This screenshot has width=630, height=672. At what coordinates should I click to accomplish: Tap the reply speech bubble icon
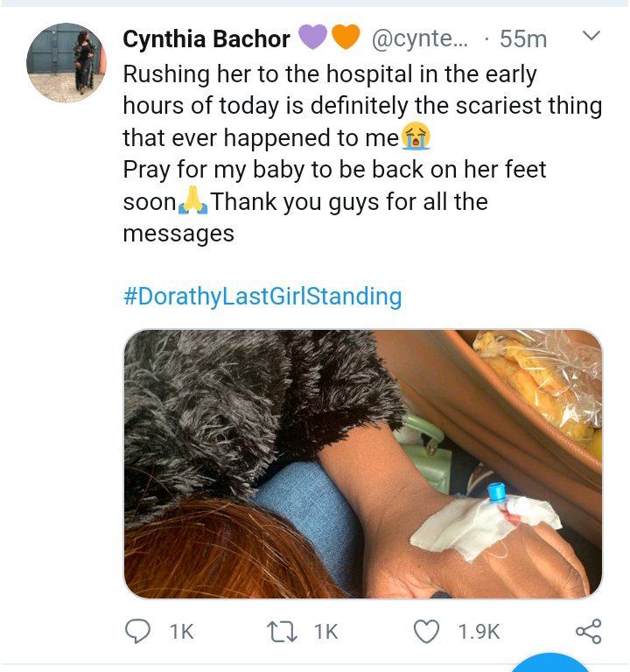pyautogui.click(x=137, y=631)
